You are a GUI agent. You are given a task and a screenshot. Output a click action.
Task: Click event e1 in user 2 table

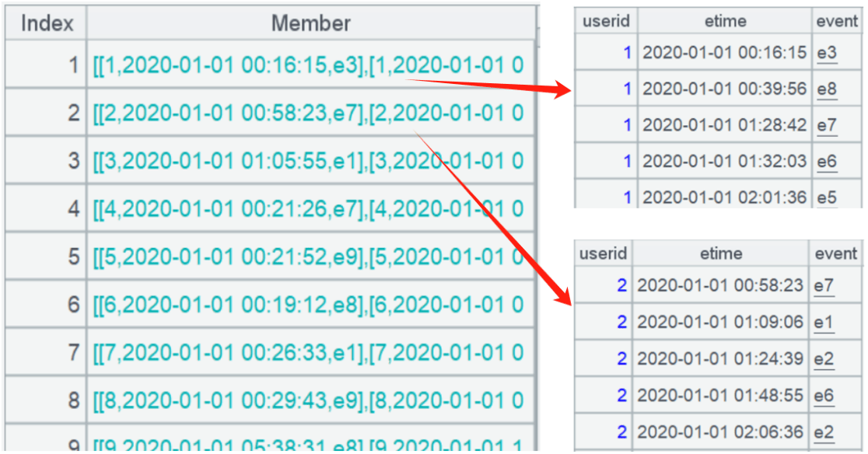click(x=824, y=322)
